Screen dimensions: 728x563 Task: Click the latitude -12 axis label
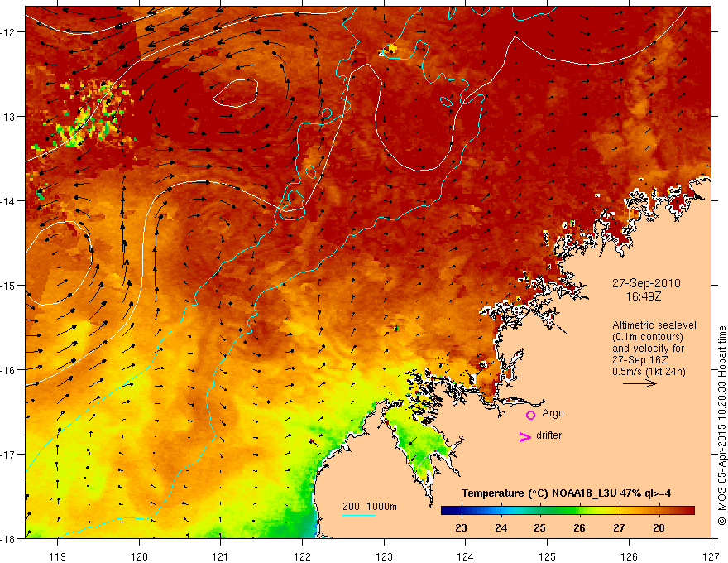coord(9,32)
